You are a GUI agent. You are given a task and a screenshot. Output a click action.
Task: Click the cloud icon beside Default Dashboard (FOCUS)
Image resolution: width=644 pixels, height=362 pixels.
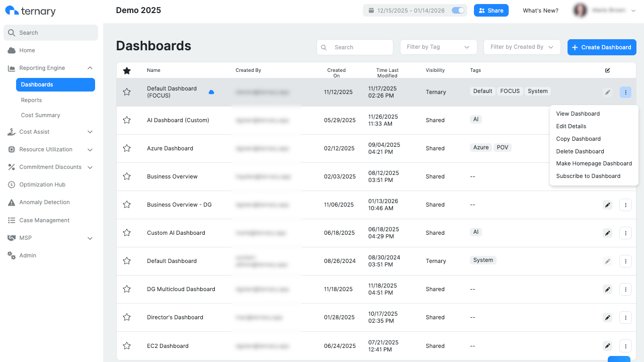click(x=211, y=92)
